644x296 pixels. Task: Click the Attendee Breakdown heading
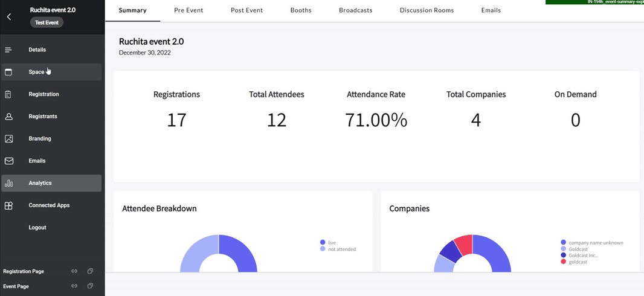(159, 208)
